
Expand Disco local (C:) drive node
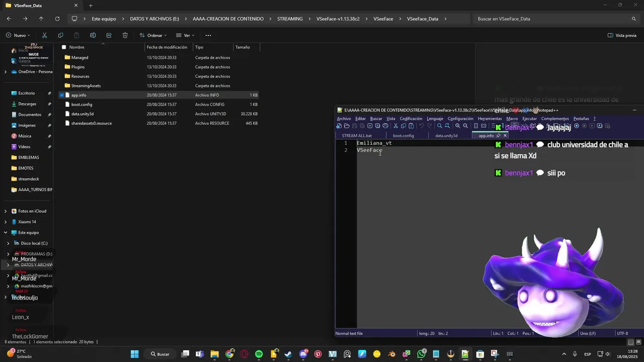click(x=9, y=243)
